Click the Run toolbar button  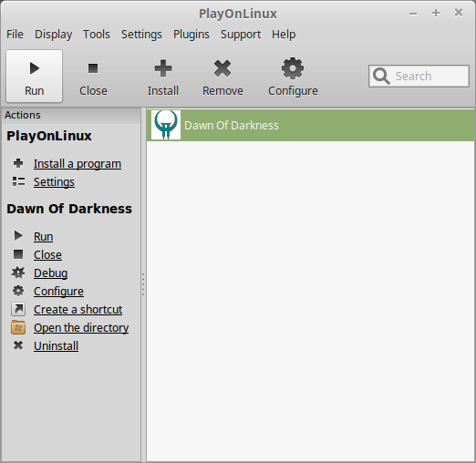pos(34,76)
